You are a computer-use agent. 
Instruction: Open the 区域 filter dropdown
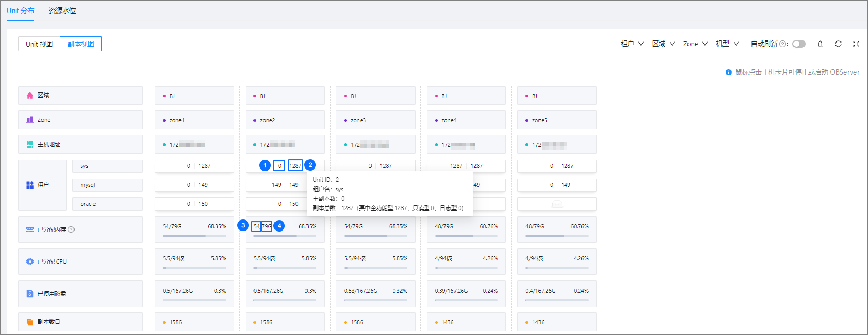[663, 44]
